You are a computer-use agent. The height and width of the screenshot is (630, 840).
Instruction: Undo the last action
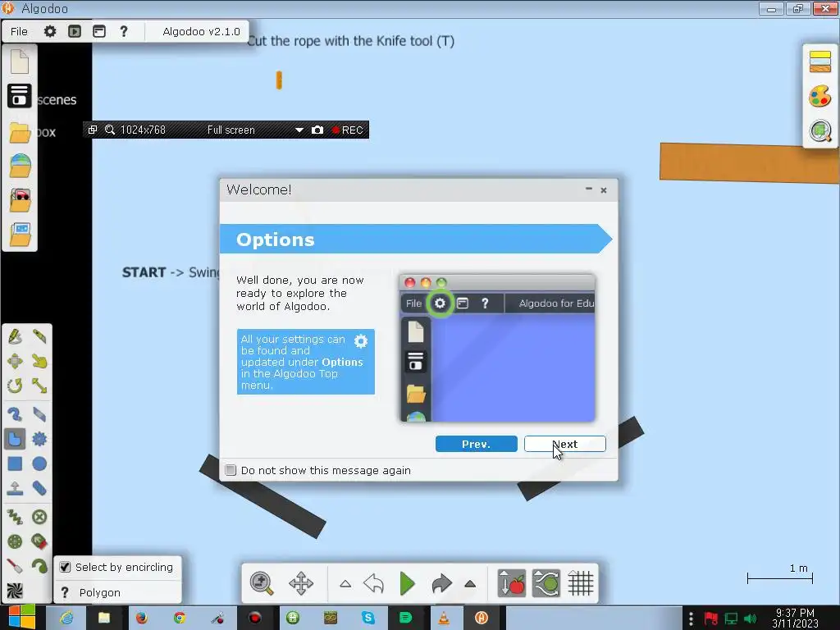pyautogui.click(x=373, y=583)
